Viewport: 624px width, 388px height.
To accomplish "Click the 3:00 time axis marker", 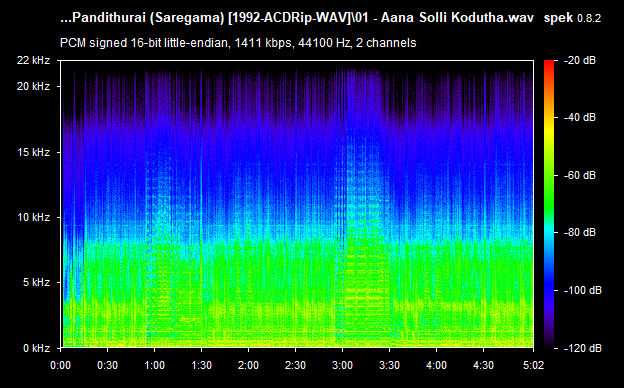I will [342, 365].
